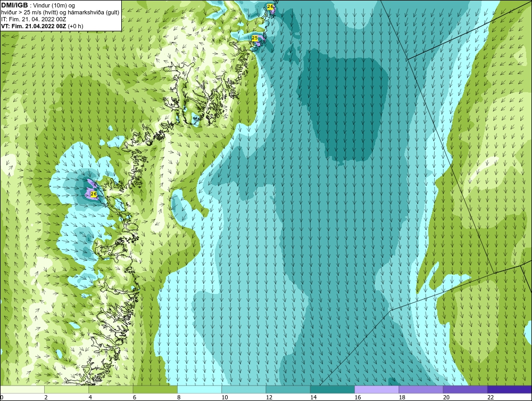532x401 pixels.
Task: Click the 14–16 m/s dark teal legend swatch
Action: pos(332,389)
